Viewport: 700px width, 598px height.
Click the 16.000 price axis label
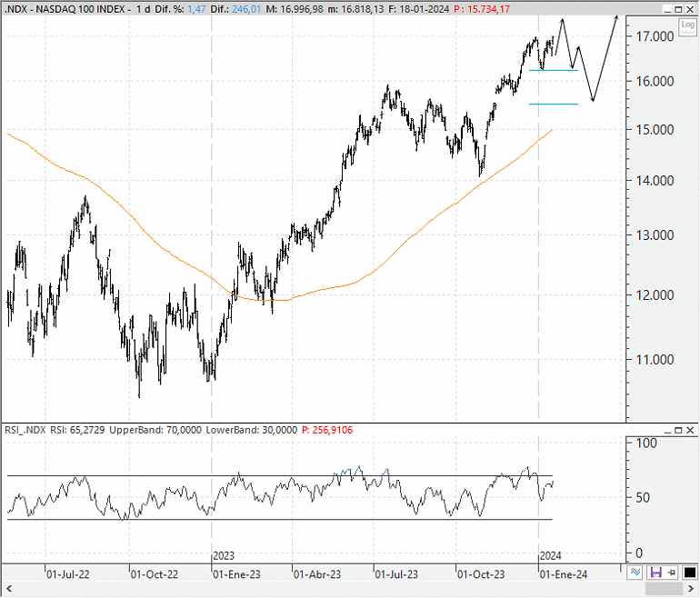point(655,81)
